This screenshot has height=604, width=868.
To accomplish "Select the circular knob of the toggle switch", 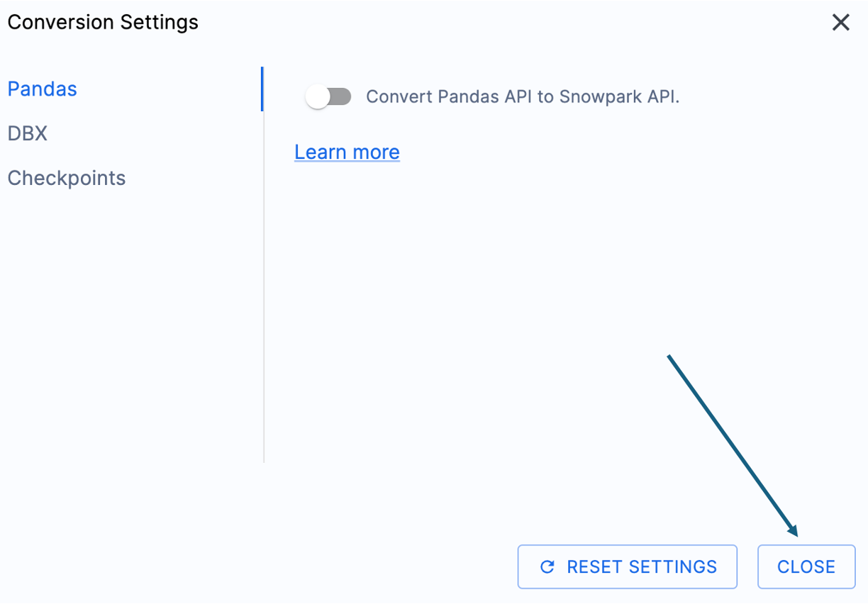I will point(318,96).
